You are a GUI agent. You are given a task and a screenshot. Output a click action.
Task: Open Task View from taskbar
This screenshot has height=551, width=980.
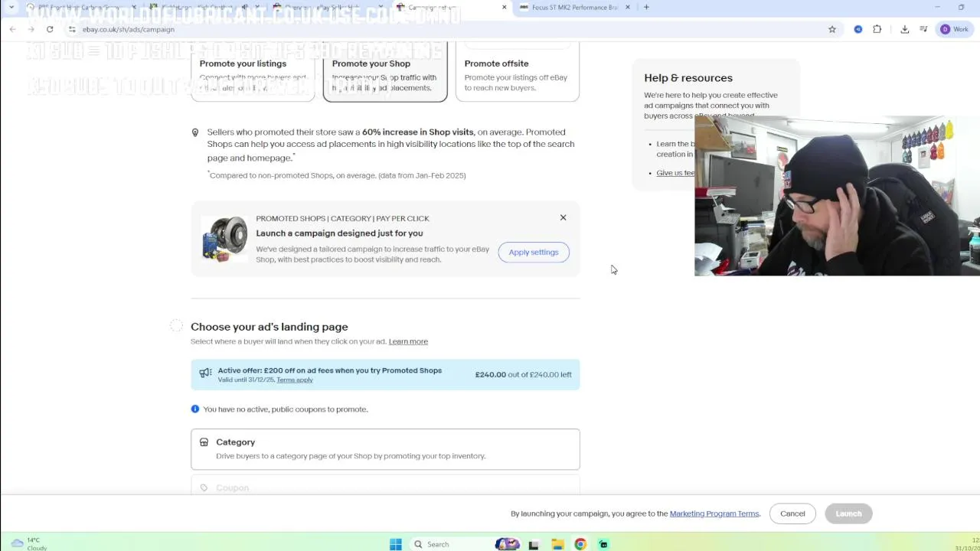534,544
